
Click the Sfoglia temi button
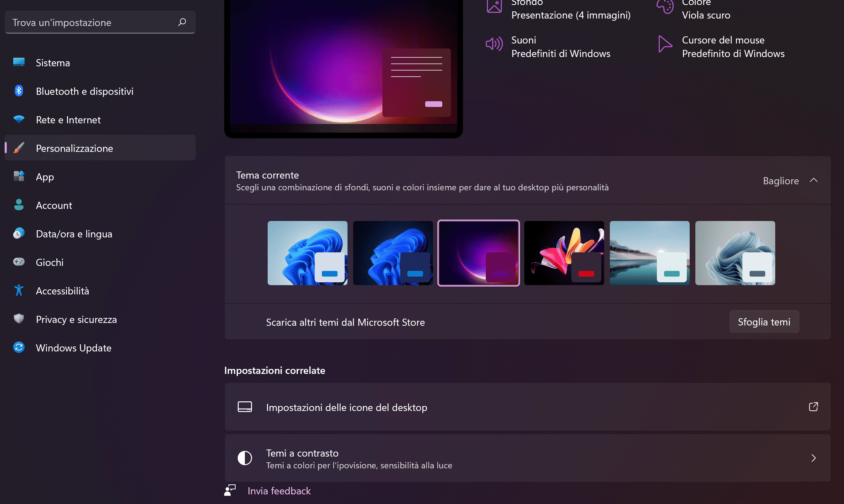[x=764, y=322]
